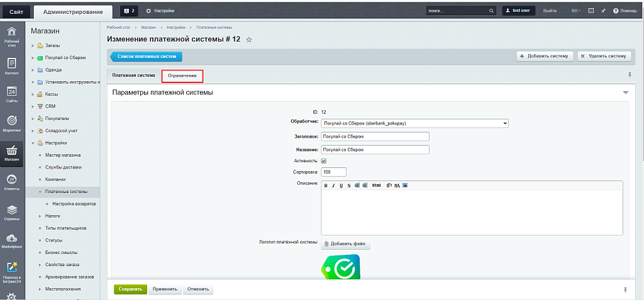Open Сайты icon in sidebar

(x=11, y=94)
